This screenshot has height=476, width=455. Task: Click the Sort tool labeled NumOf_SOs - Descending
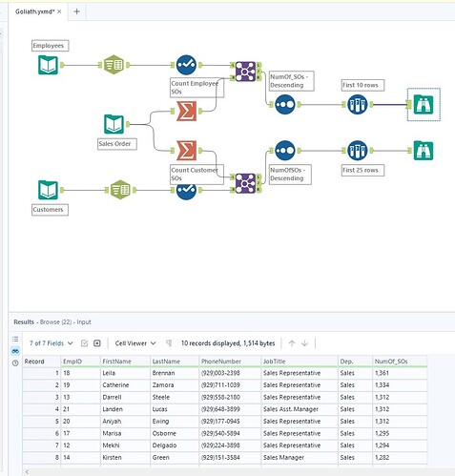(285, 104)
